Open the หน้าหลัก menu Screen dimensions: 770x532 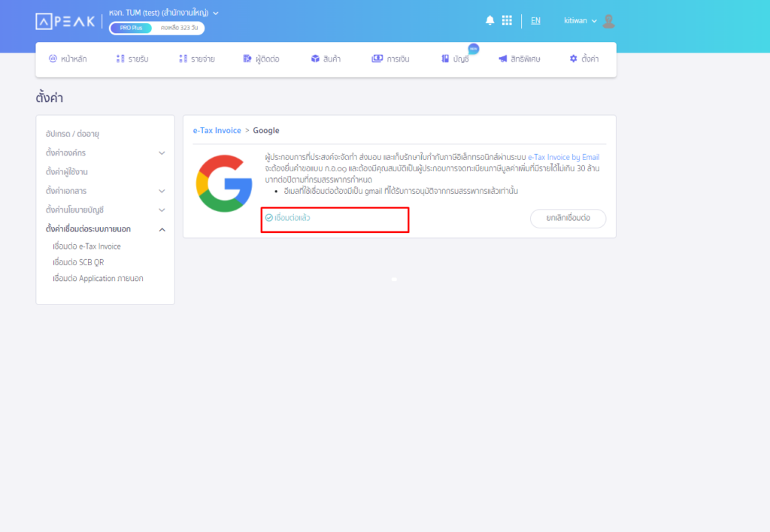click(x=68, y=59)
